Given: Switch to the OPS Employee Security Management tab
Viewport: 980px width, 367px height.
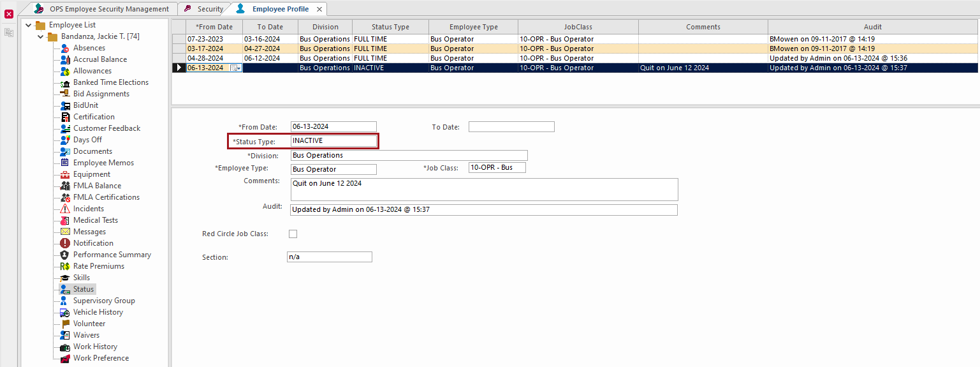Looking at the screenshot, I should tap(101, 9).
